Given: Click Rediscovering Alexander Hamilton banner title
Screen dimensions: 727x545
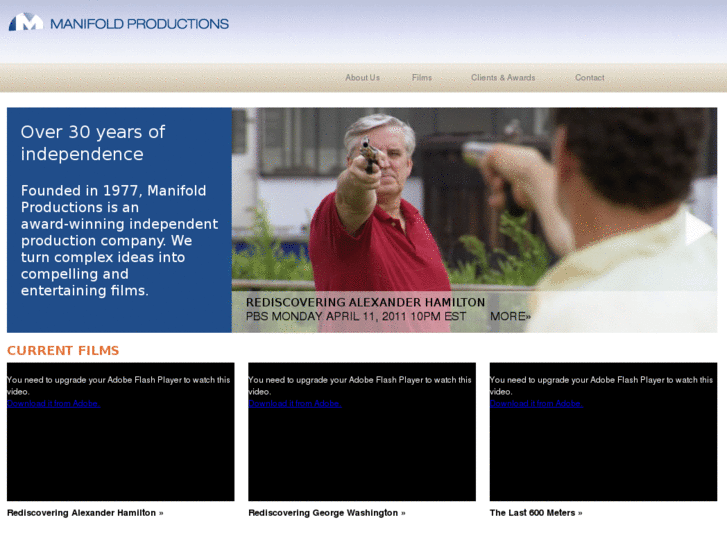Looking at the screenshot, I should click(x=365, y=302).
